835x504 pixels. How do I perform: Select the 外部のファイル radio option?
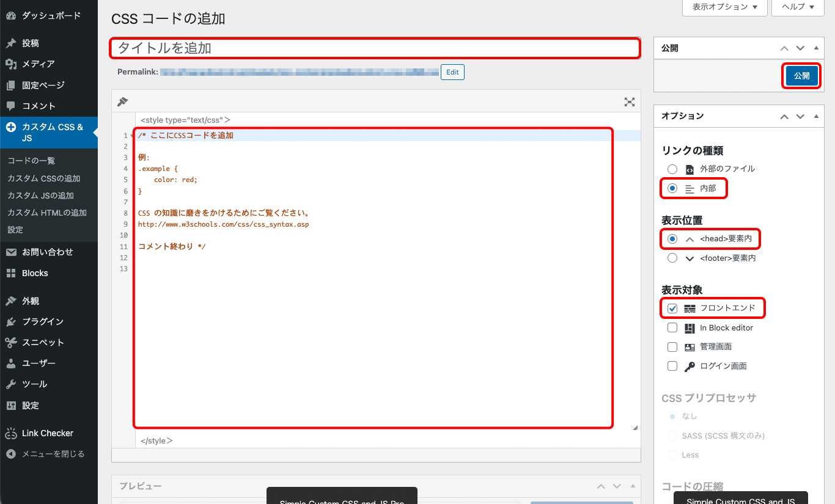[672, 169]
